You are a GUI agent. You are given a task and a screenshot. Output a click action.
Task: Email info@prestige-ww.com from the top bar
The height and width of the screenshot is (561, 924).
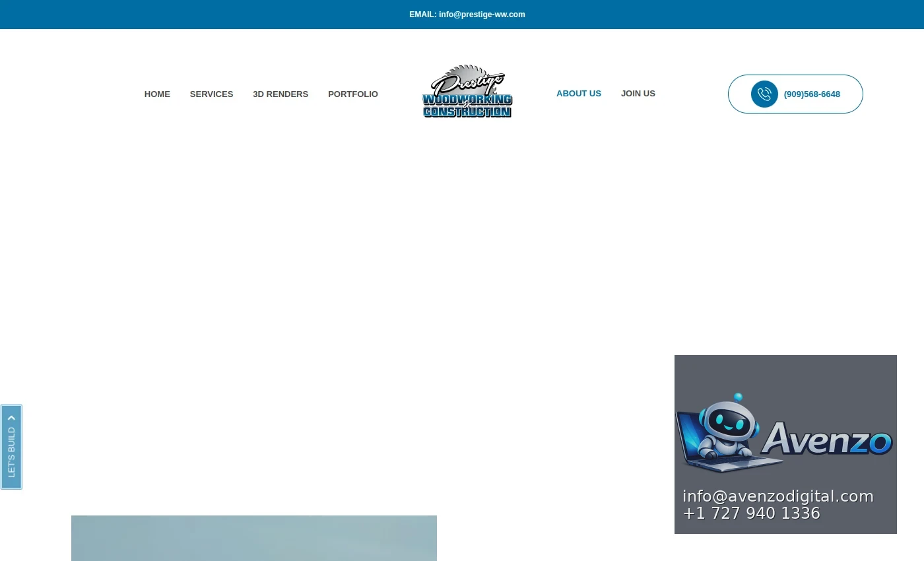point(467,15)
